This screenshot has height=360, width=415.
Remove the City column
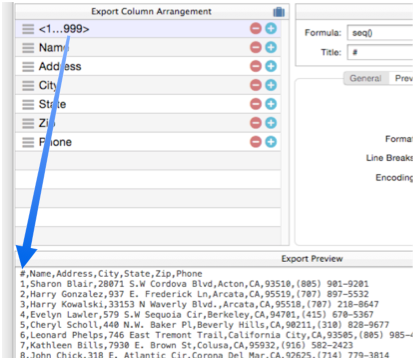coord(256,85)
